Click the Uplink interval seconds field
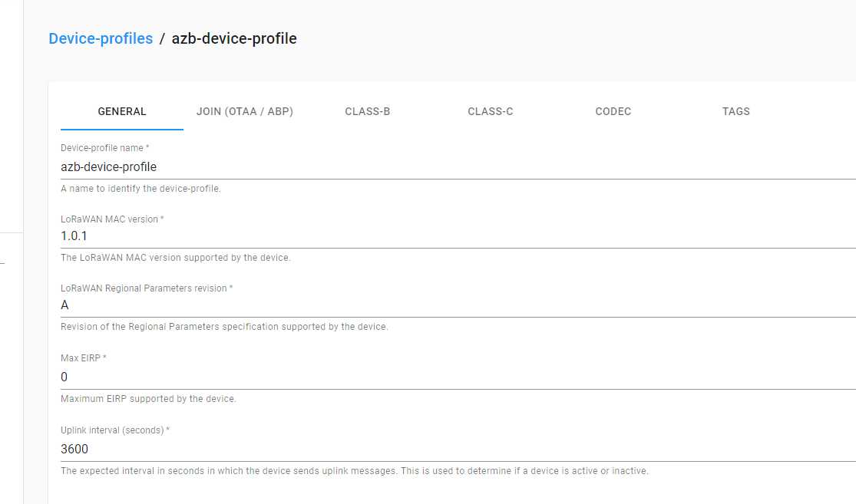The width and height of the screenshot is (856, 504). click(x=458, y=449)
